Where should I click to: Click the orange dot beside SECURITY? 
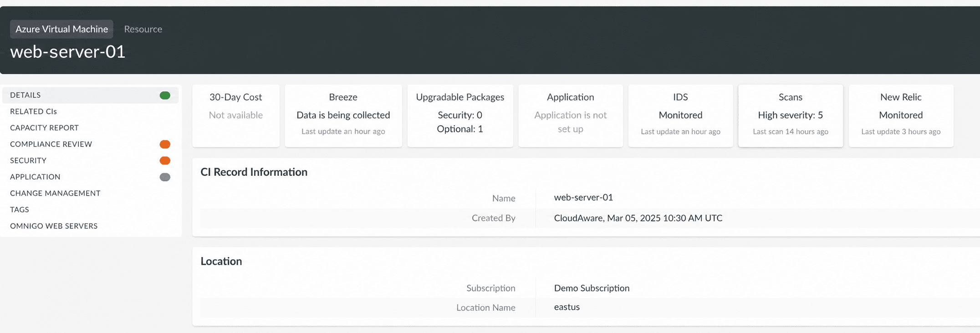[165, 161]
